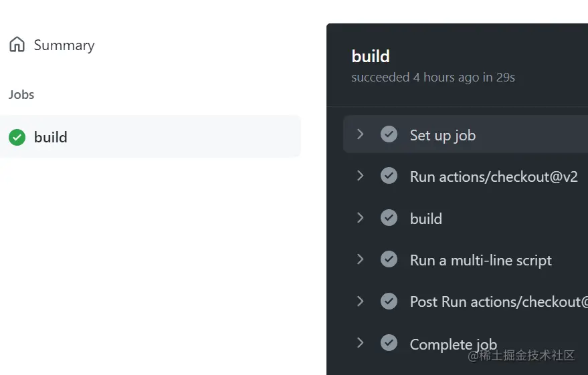Click the green success icon beside build job
Viewport: 588px width, 375px height.
click(x=17, y=137)
